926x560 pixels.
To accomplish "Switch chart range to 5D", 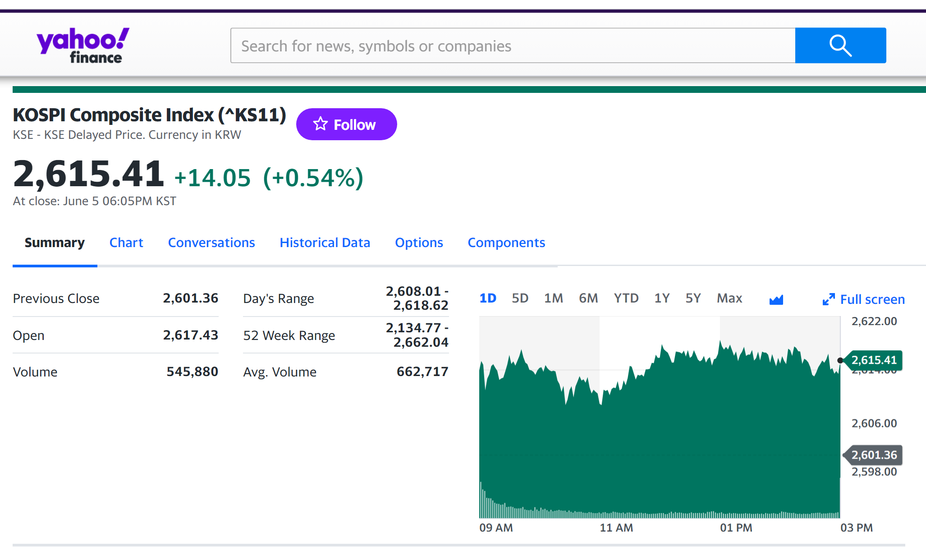I will point(520,298).
